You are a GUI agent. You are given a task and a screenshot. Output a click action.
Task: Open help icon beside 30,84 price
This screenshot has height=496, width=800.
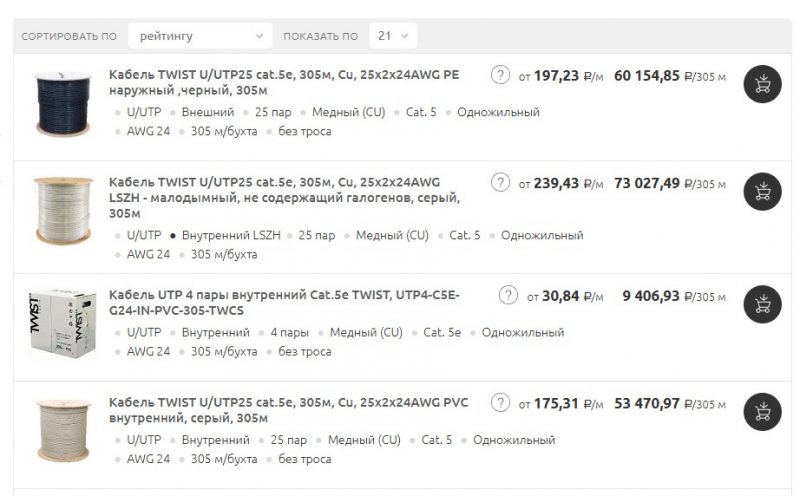click(508, 295)
